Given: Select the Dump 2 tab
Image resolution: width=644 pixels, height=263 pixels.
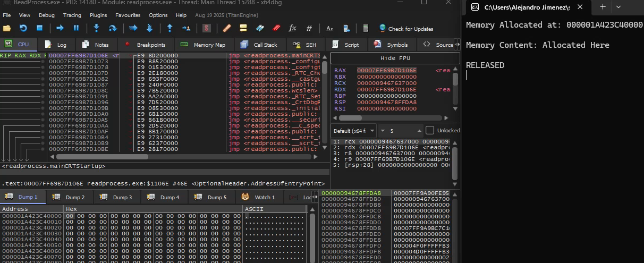Looking at the screenshot, I should [69, 197].
